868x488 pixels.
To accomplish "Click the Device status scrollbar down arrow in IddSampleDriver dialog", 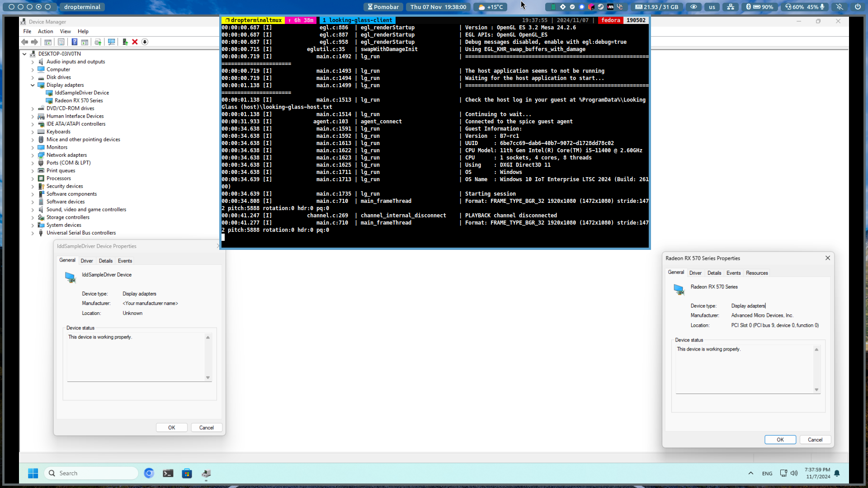I will tap(208, 378).
